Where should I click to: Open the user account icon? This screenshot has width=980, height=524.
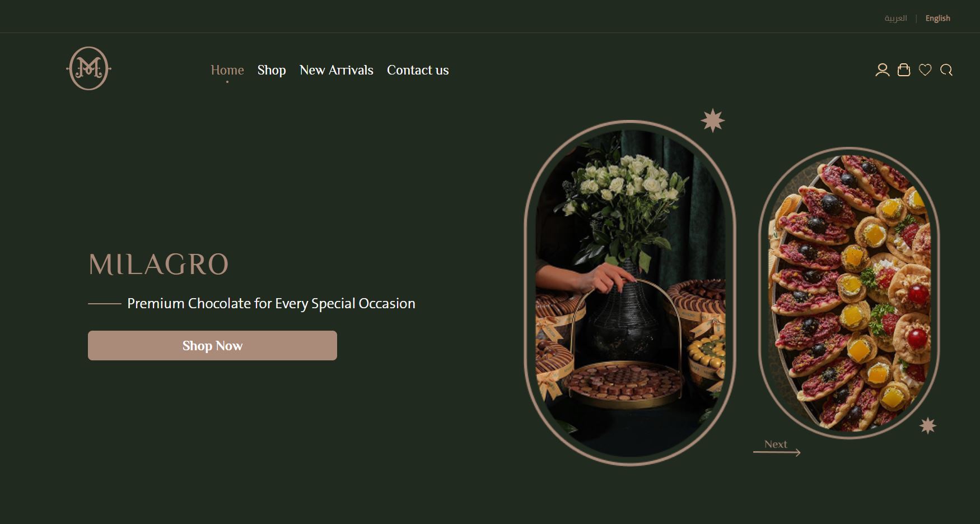tap(882, 70)
